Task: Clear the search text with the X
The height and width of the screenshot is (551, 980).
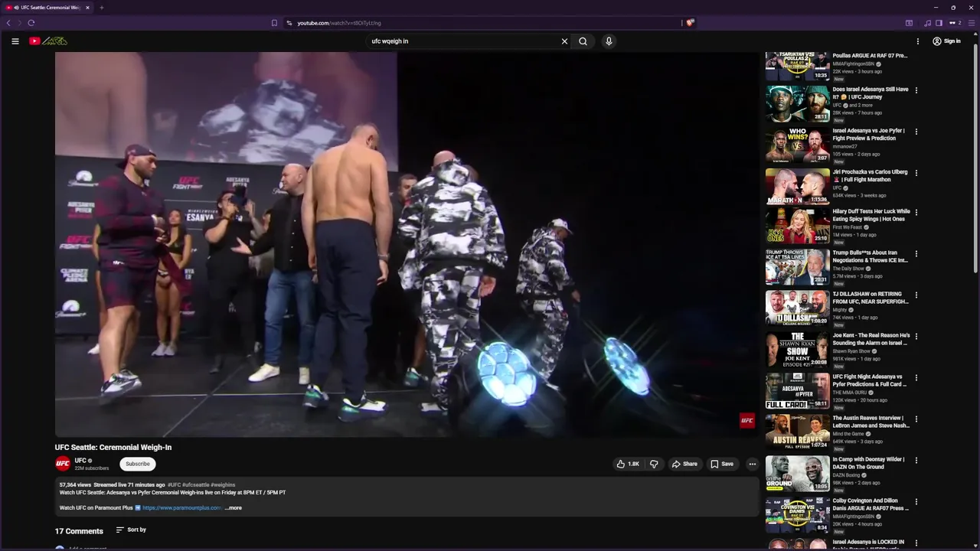Action: (565, 41)
